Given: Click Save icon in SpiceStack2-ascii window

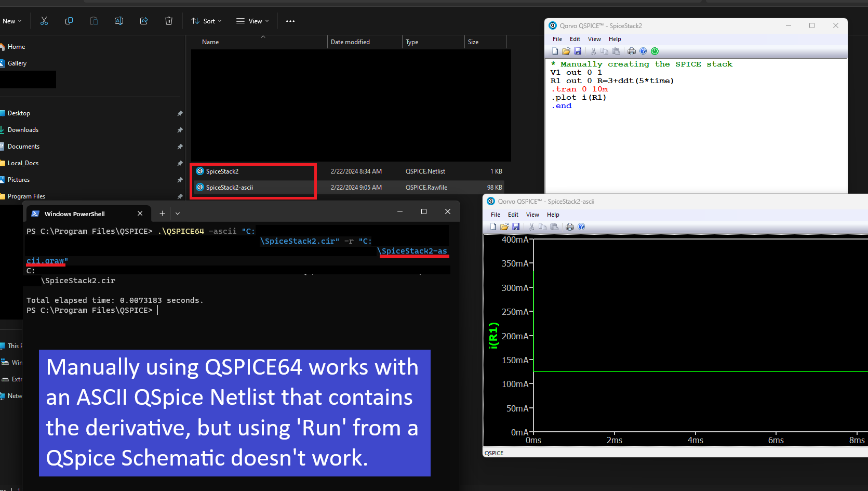Looking at the screenshot, I should 516,227.
